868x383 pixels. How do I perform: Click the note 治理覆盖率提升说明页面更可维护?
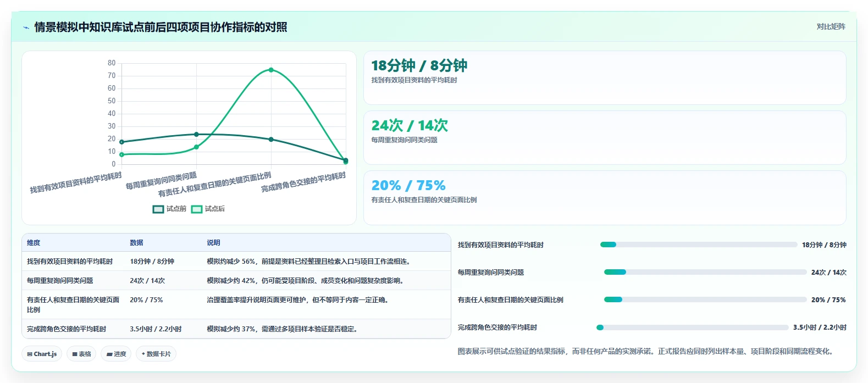[257, 300]
